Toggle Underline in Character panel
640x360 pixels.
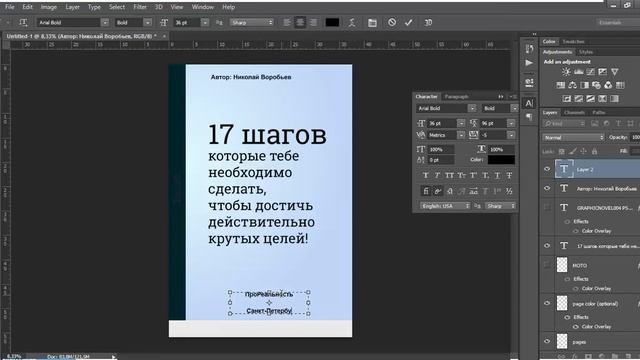point(497,176)
